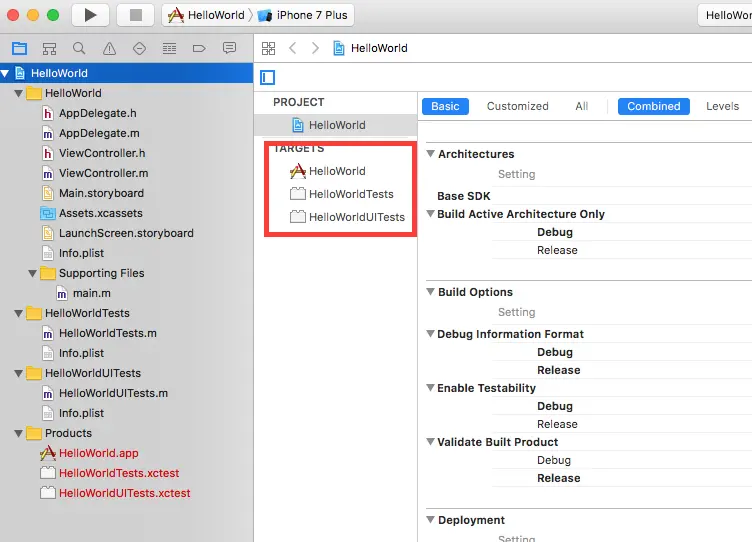Collapse the Products group

tap(19, 434)
